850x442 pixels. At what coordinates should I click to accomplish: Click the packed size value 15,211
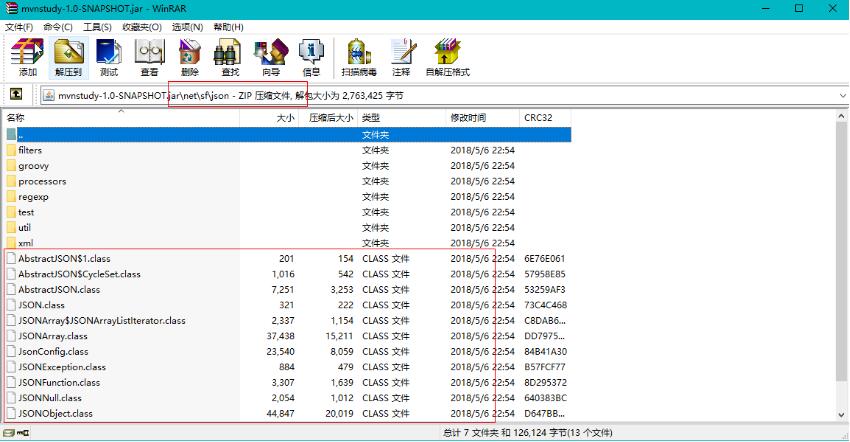[339, 336]
